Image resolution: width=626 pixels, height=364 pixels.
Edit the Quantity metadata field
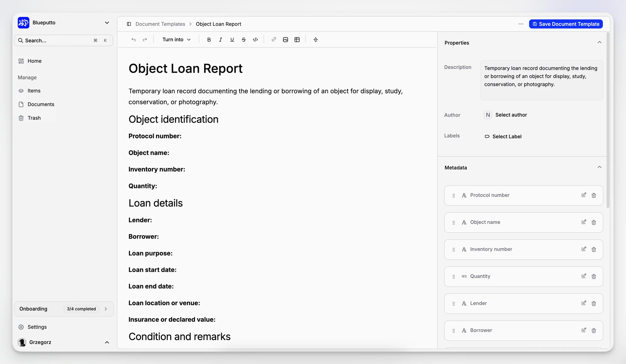(583, 276)
